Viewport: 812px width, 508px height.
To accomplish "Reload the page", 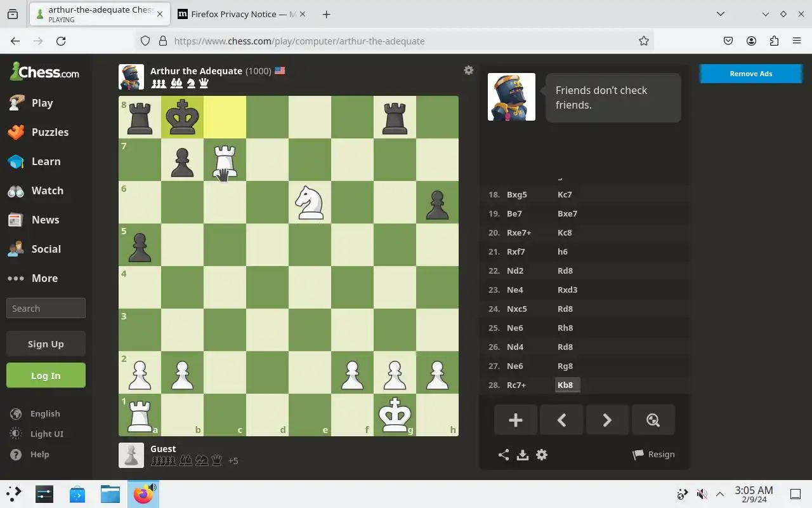I will (x=61, y=41).
